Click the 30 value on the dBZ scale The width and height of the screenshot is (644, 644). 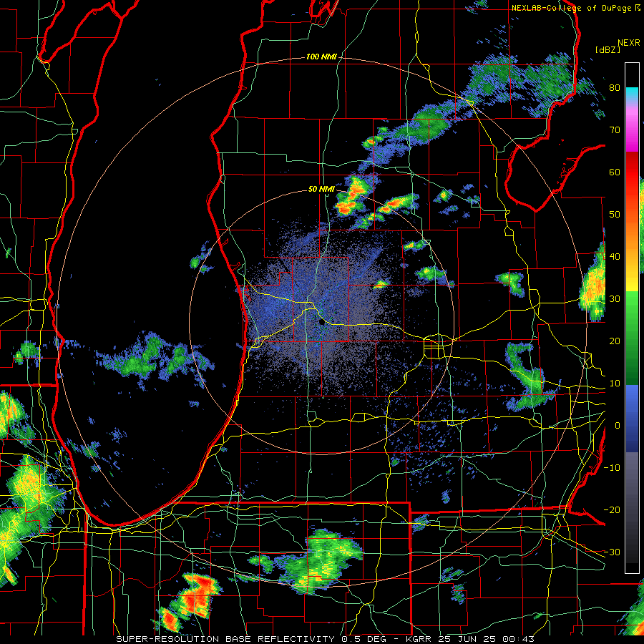615,299
